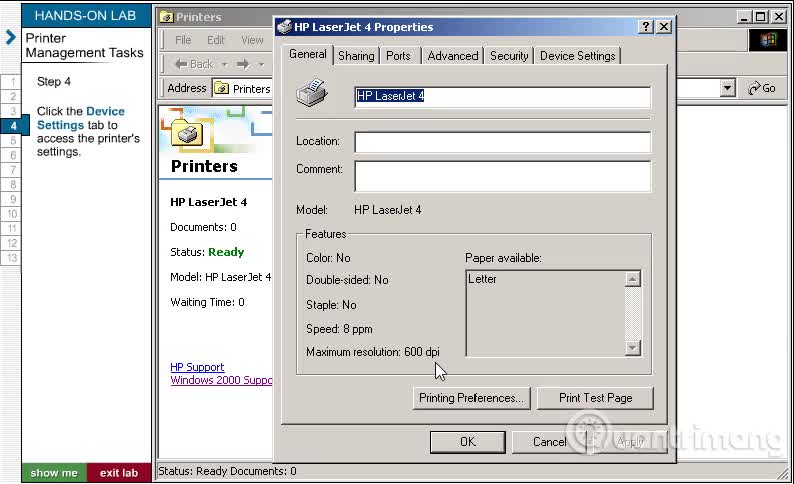Screen dimensions: 794x484
Task: Minimize the Printers window
Action: (x=743, y=17)
